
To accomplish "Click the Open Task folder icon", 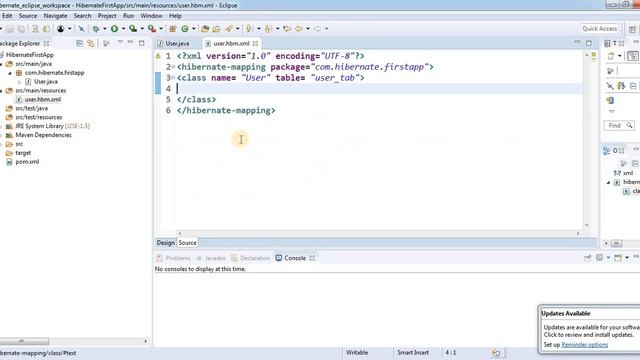I will coord(216,29).
